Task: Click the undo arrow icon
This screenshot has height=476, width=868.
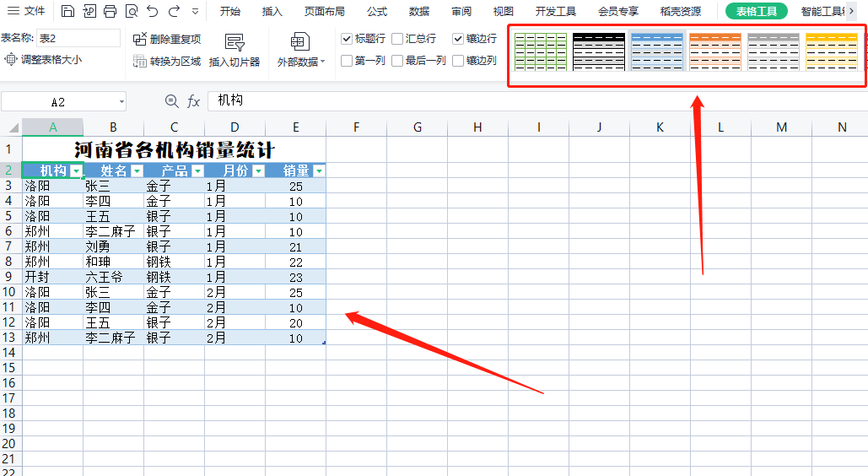Action: coord(153,11)
